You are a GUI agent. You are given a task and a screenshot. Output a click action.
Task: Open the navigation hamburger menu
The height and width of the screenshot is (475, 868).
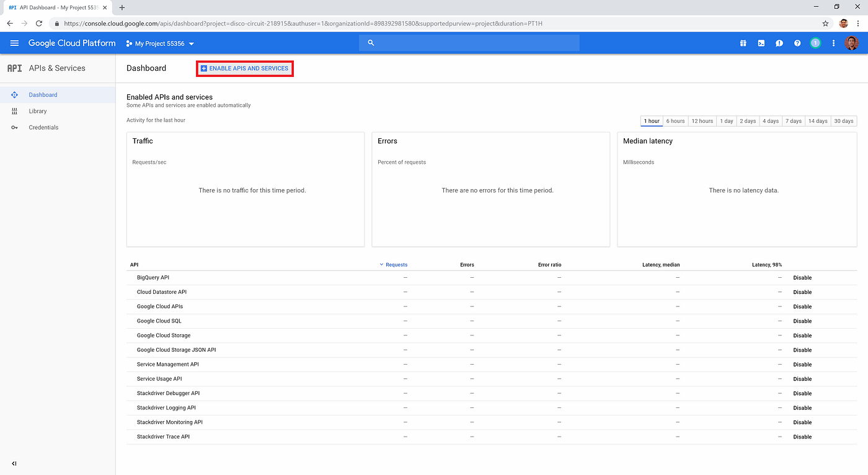click(14, 43)
